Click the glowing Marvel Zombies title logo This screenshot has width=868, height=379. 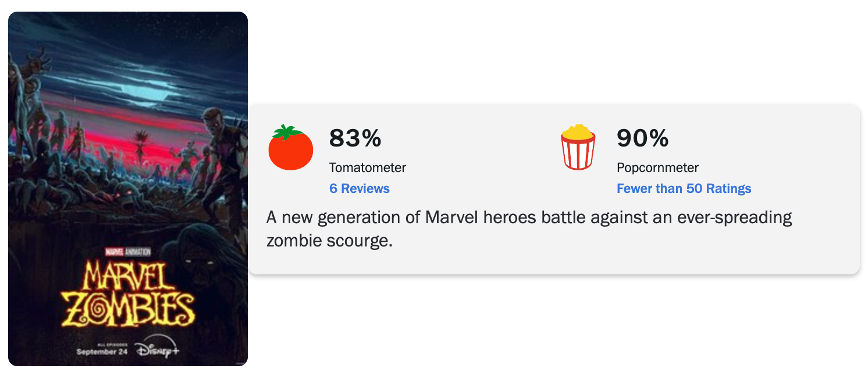pos(127,294)
